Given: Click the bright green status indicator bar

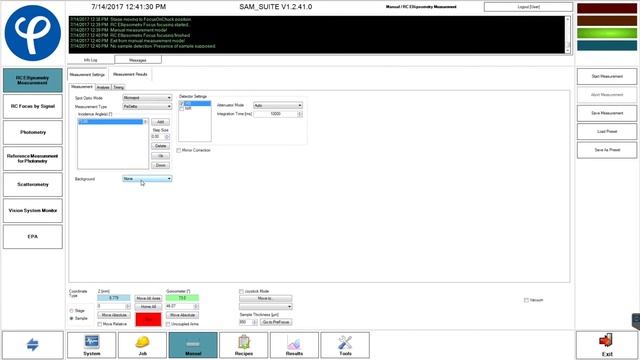Looking at the screenshot, I should point(607,33).
